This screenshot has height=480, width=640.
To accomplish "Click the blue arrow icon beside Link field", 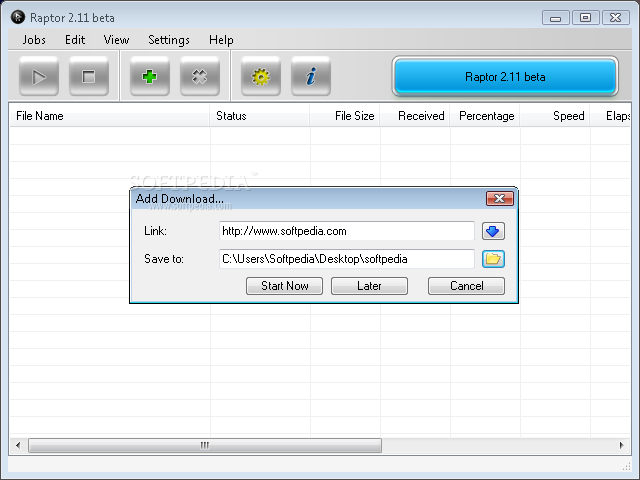I will [x=493, y=231].
